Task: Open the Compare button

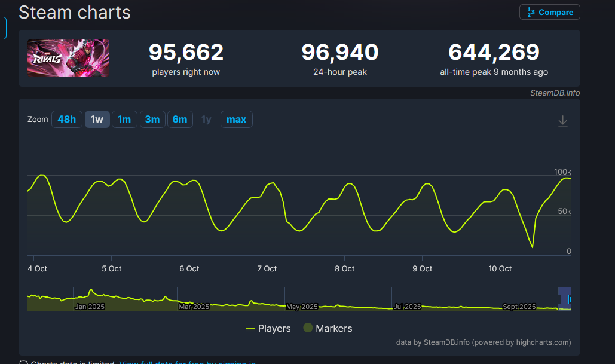Action: pos(549,12)
